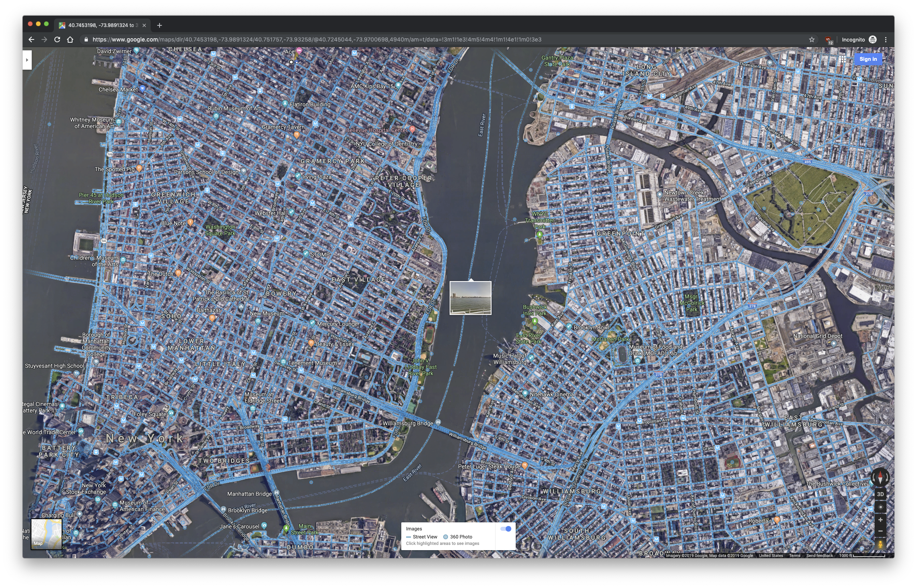The width and height of the screenshot is (917, 588).
Task: Click the Music Hall of Williamsburg pin
Action: [x=531, y=358]
